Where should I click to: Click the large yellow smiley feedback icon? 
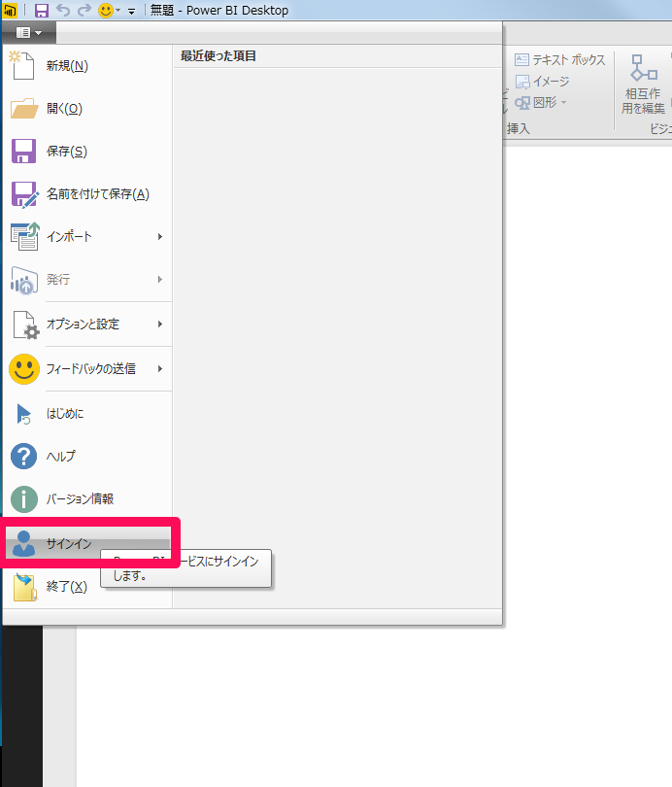click(24, 369)
